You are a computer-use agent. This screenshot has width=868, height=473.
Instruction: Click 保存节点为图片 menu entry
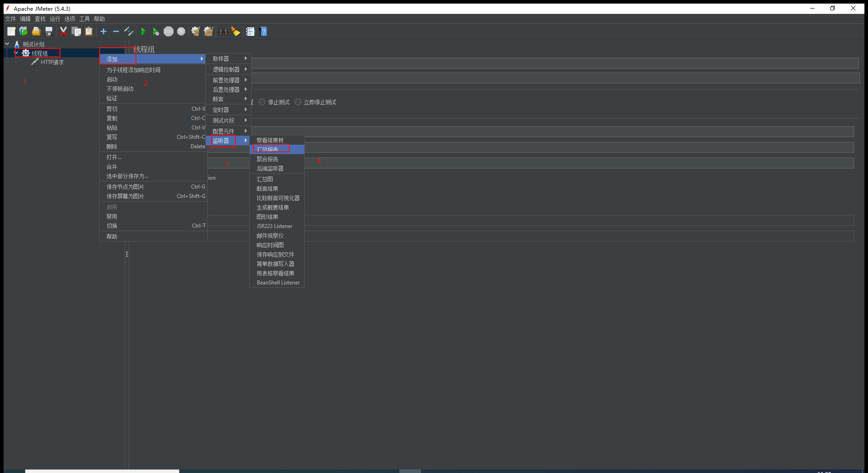pyautogui.click(x=153, y=187)
